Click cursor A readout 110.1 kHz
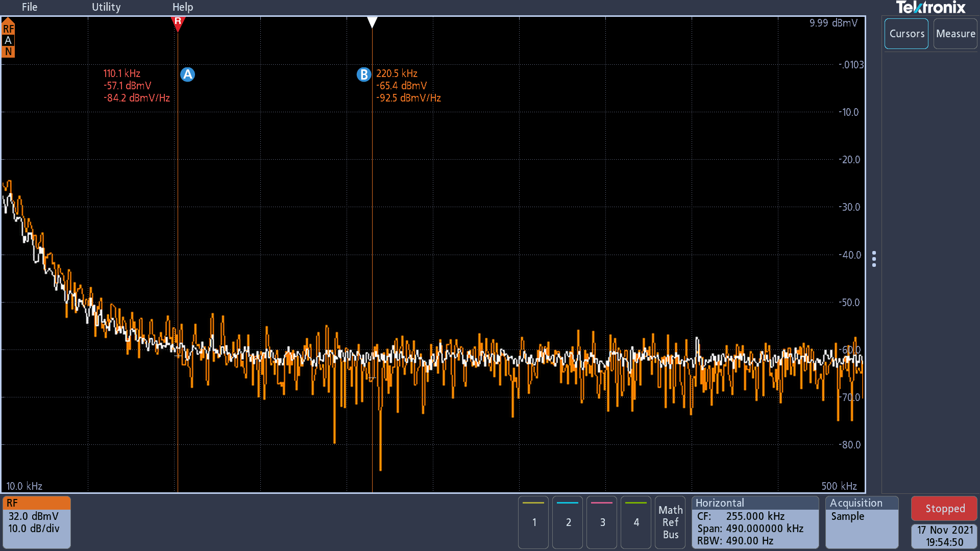Image resolution: width=980 pixels, height=551 pixels. pos(122,73)
